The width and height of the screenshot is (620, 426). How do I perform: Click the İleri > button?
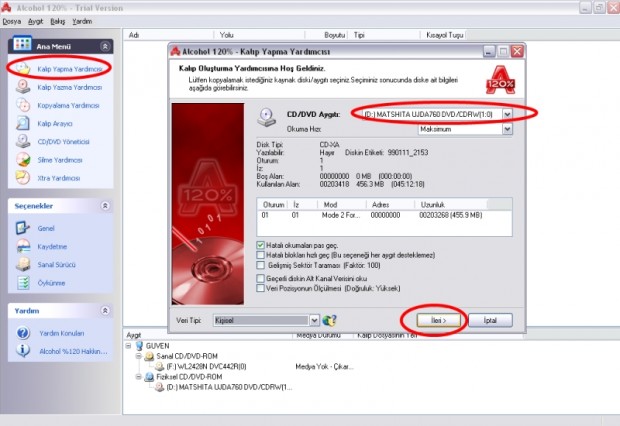point(439,320)
